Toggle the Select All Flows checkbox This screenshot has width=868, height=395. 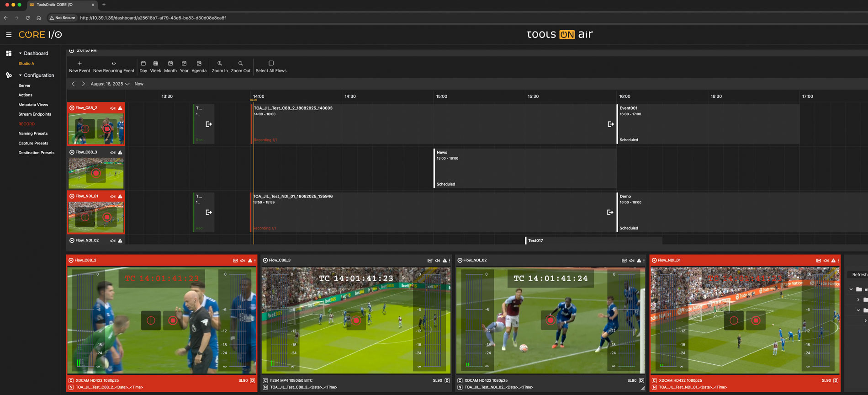271,64
